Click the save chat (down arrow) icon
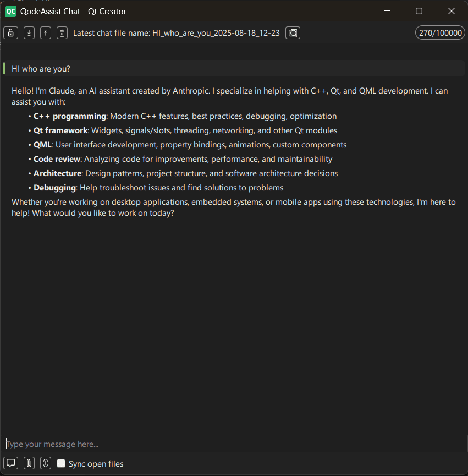 (29, 33)
